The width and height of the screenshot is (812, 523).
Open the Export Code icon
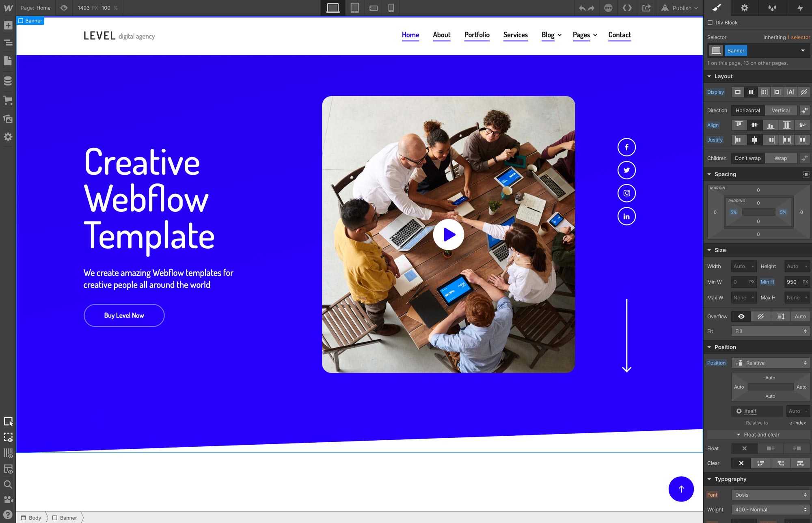tap(627, 8)
